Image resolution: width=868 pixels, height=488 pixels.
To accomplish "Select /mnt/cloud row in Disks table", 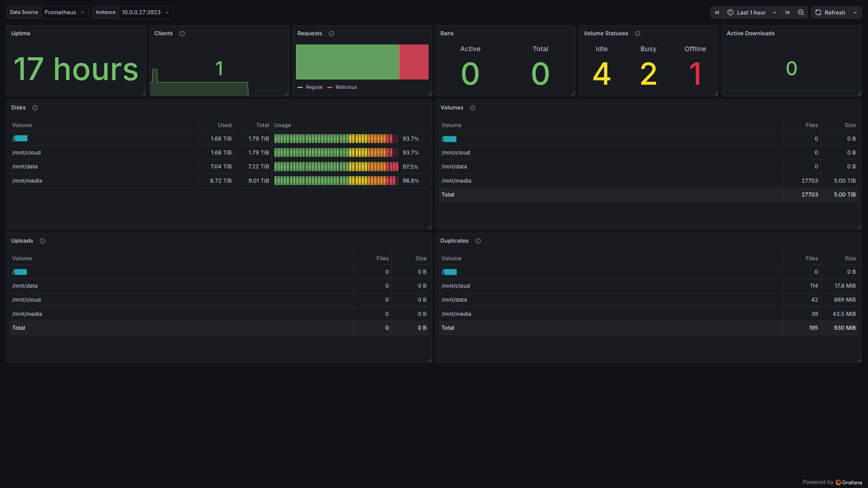I will (x=219, y=153).
